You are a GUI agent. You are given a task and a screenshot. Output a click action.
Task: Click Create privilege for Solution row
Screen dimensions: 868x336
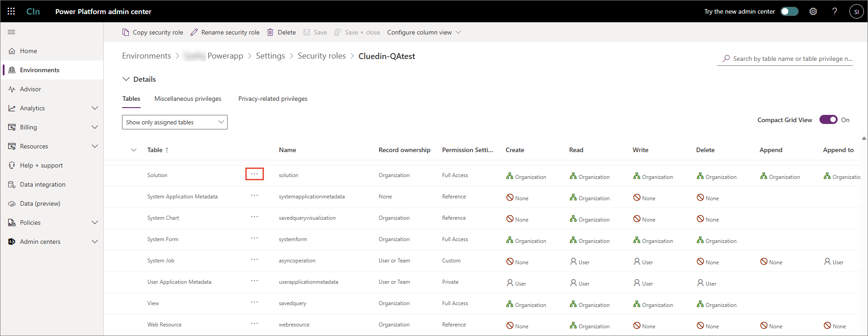point(526,176)
